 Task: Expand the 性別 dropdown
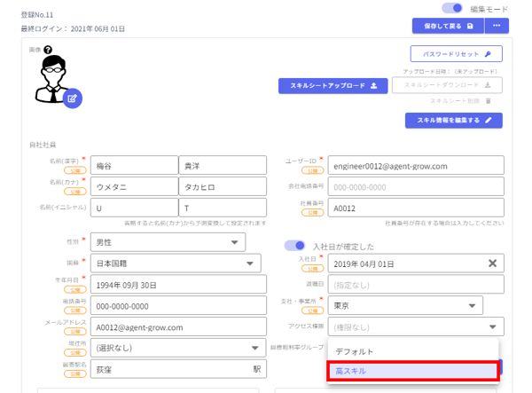pyautogui.click(x=235, y=242)
